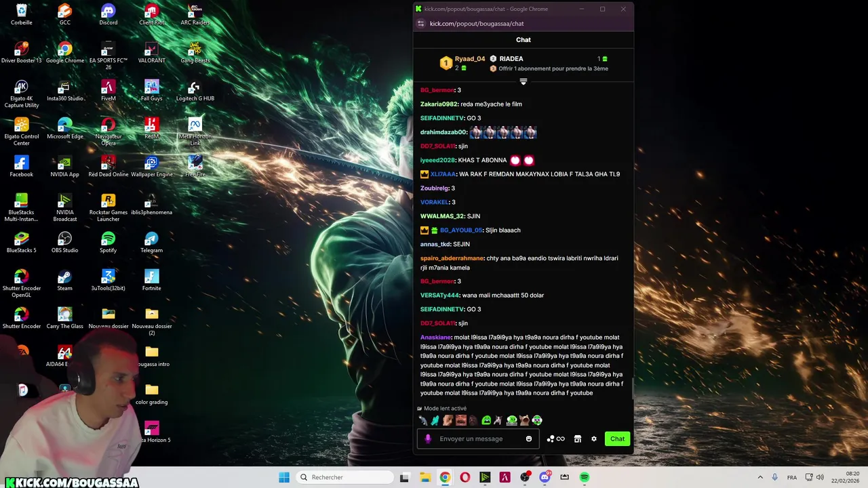Open File Explorer from the taskbar

[x=425, y=477]
